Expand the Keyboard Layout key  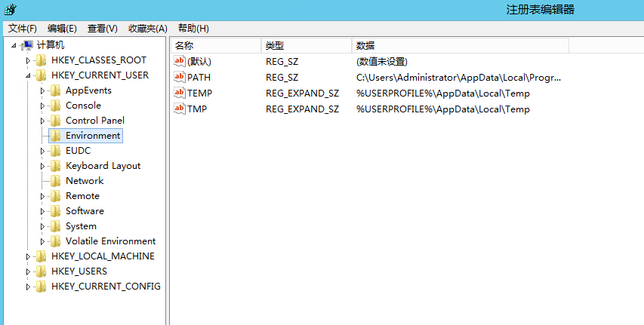click(x=42, y=166)
